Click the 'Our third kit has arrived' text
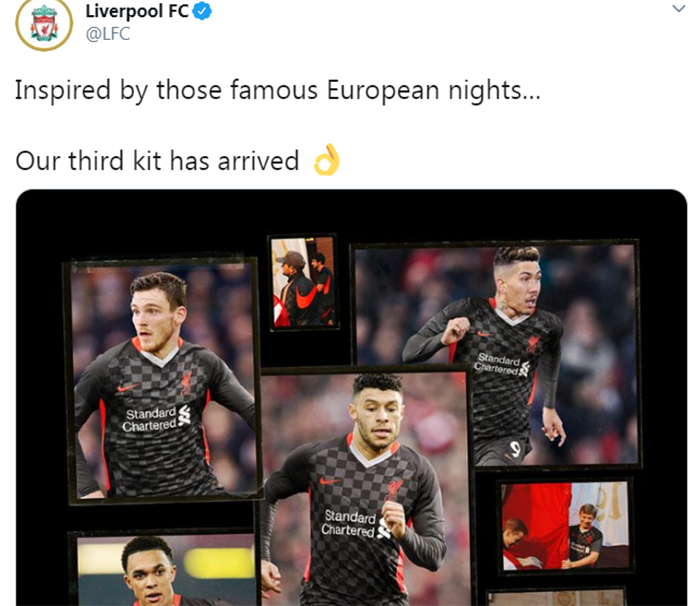 click(157, 160)
